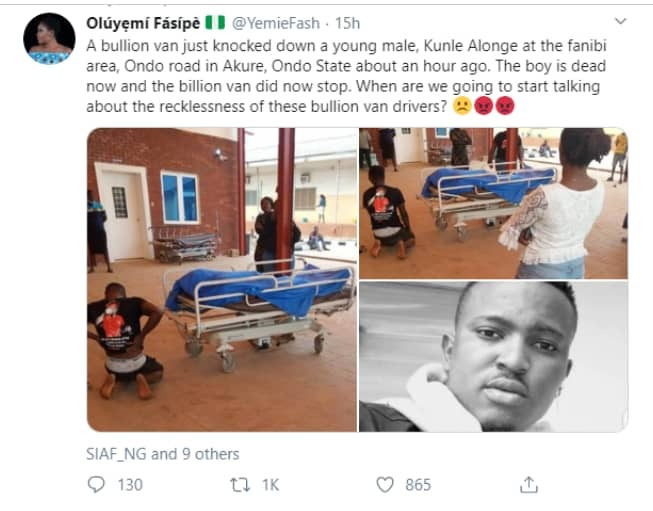Click the 865 likes count

(418, 485)
